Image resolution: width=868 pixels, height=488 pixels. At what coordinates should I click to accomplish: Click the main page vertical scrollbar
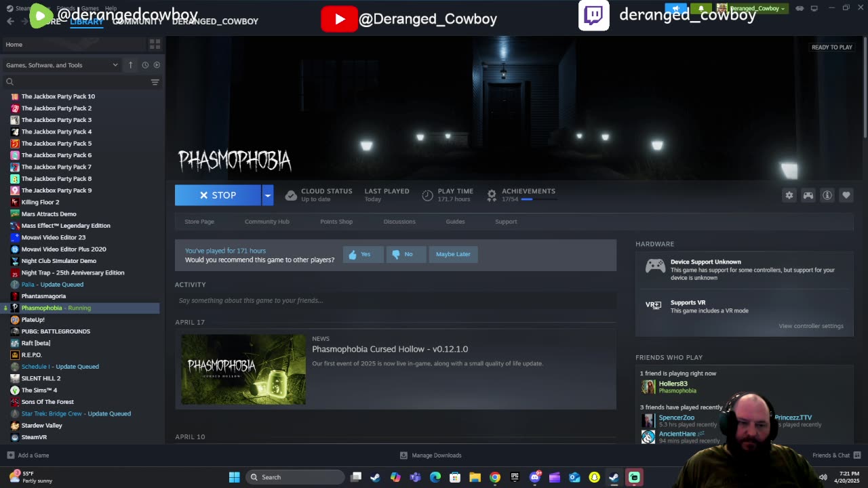[x=864, y=88]
